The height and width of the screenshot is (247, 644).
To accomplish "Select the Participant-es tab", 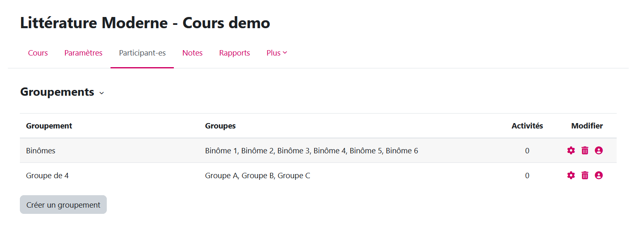I will (142, 53).
